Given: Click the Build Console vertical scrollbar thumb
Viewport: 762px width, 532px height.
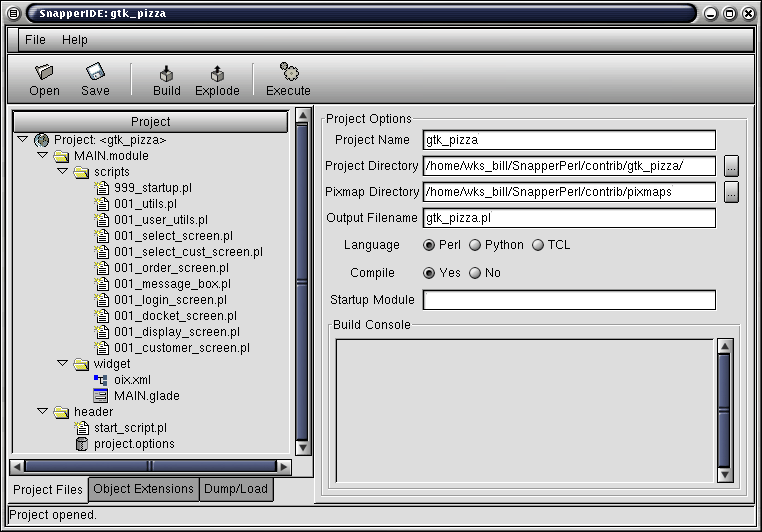Looking at the screenshot, I should (725, 410).
